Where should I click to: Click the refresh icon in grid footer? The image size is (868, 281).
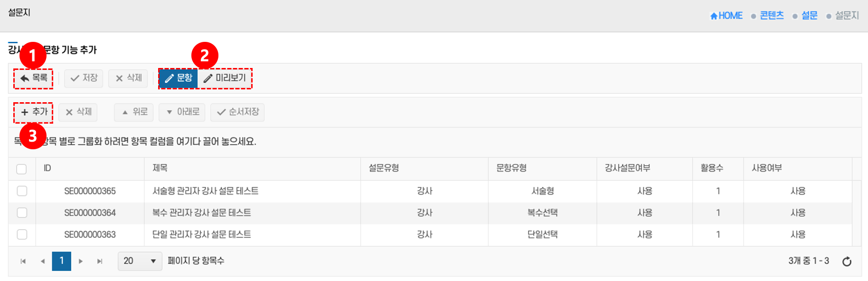click(x=847, y=262)
